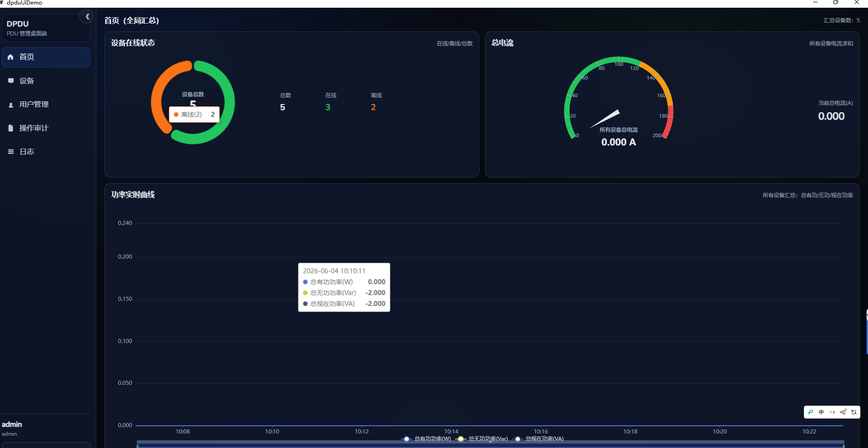The height and width of the screenshot is (448, 868).
Task: Minimize the dpduUiDemo window
Action: click(815, 3)
